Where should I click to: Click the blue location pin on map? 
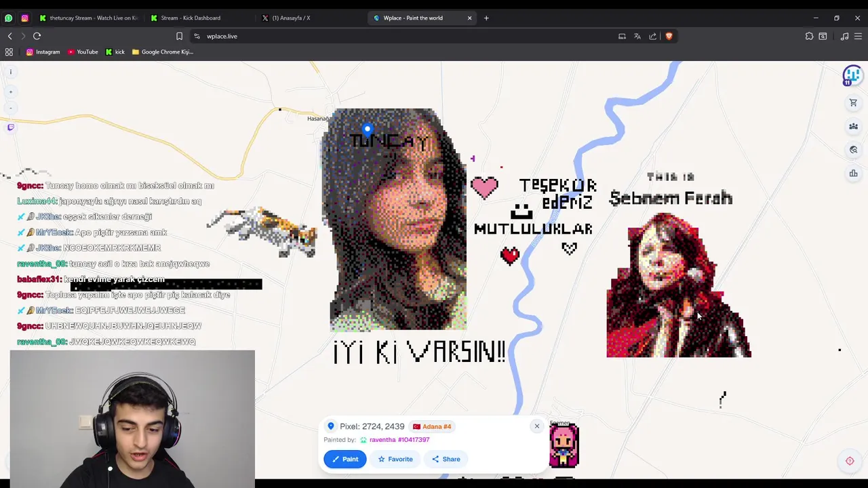click(x=367, y=129)
